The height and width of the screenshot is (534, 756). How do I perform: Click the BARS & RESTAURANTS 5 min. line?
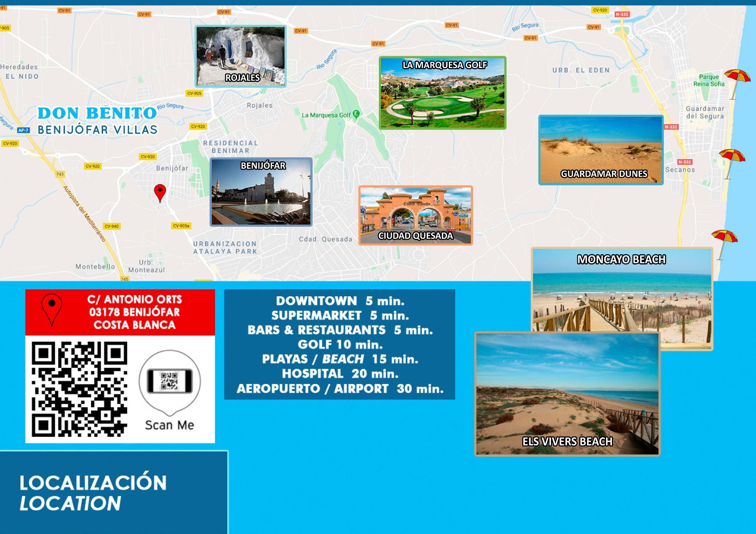340,330
